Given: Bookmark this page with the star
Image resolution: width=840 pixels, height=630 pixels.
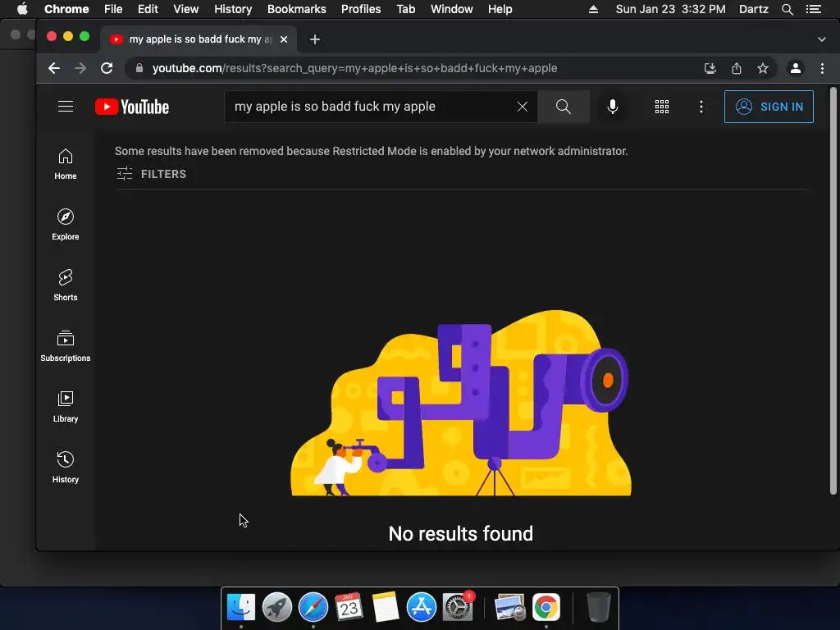Looking at the screenshot, I should pos(763,68).
